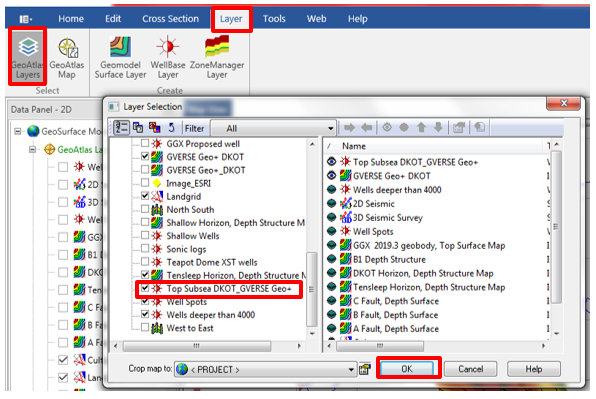Click Landgrid layer icon in left list
This screenshot has height=399, width=596.
[157, 196]
